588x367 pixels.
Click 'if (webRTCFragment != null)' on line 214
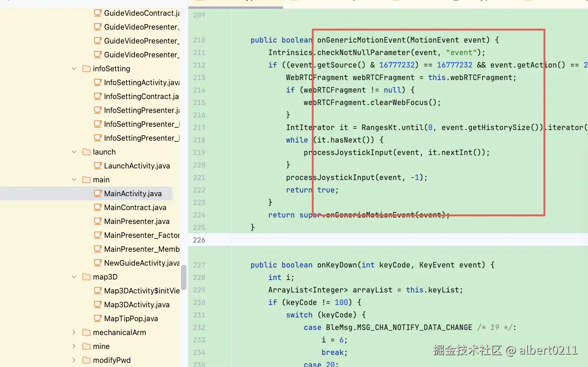[x=350, y=90]
